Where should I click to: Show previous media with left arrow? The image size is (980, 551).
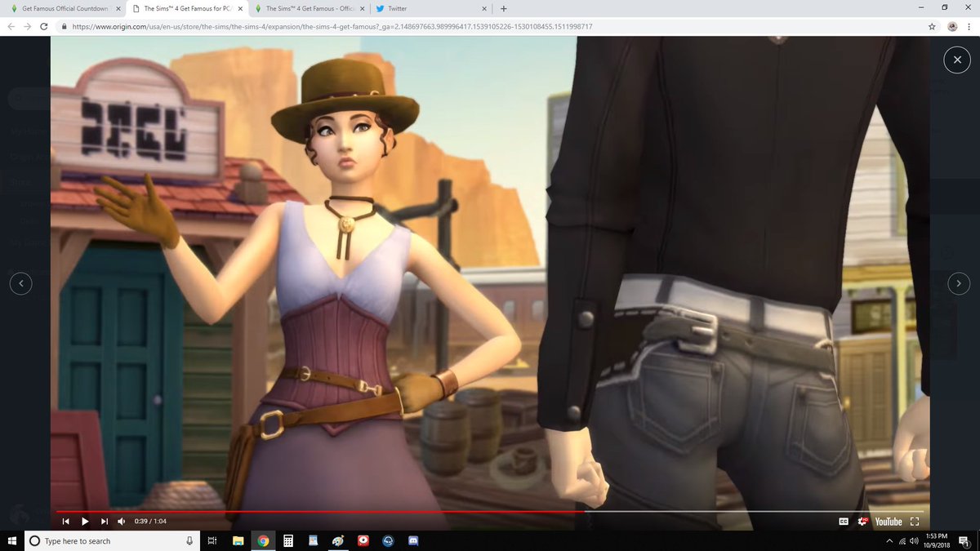pyautogui.click(x=21, y=283)
